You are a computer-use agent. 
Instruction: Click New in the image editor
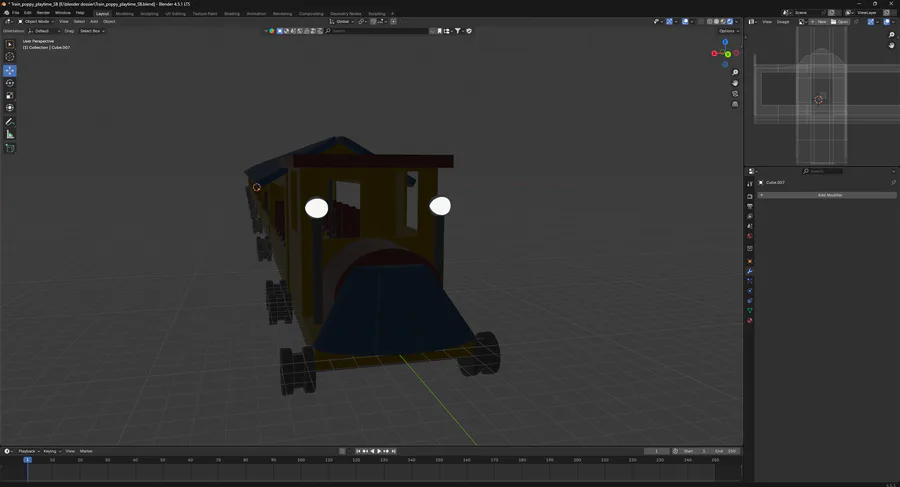pyautogui.click(x=819, y=22)
